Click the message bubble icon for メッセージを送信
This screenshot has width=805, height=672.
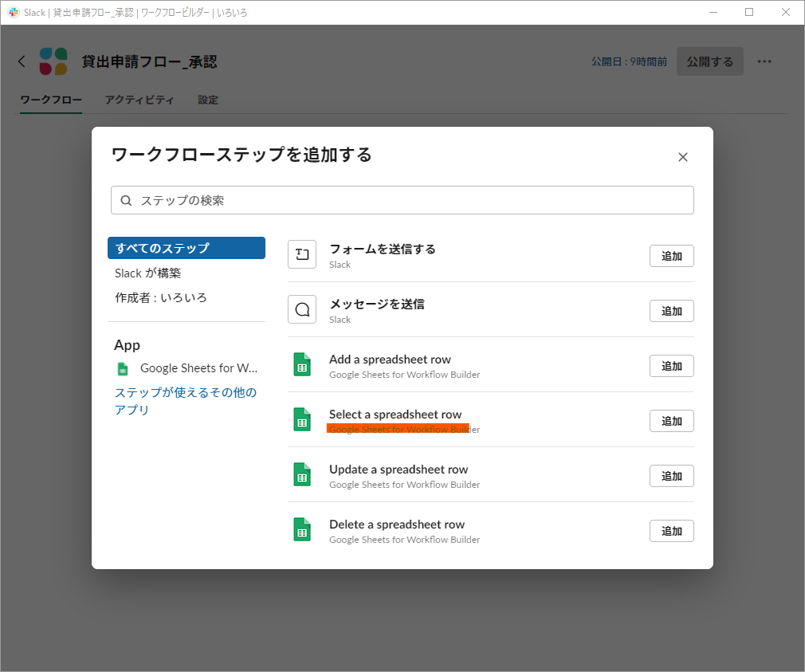[302, 309]
